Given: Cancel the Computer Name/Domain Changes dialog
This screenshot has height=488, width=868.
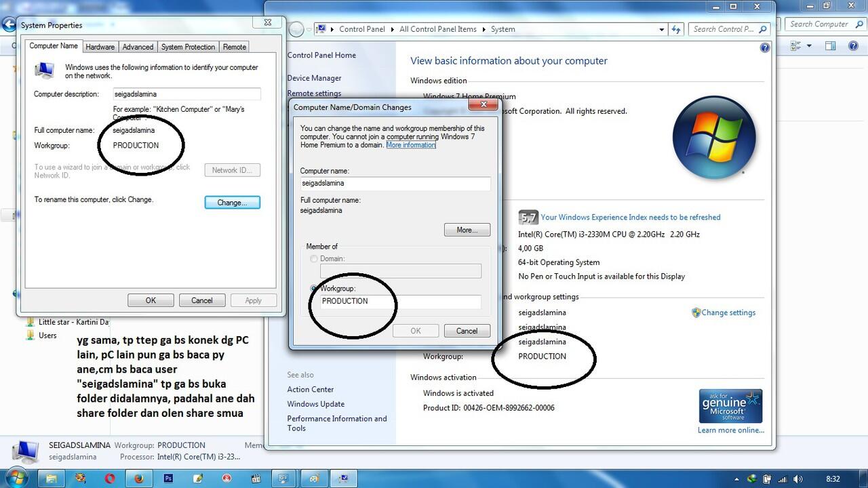Looking at the screenshot, I should [x=467, y=331].
